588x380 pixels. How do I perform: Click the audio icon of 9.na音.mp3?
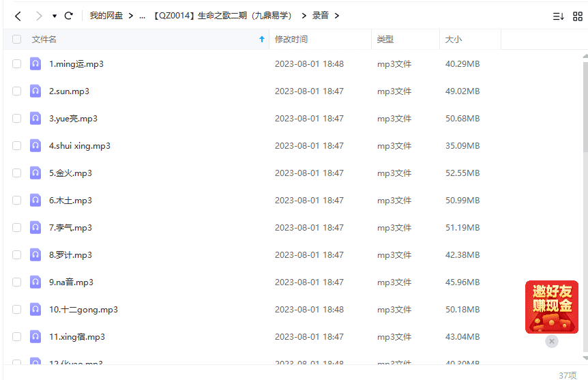click(35, 282)
